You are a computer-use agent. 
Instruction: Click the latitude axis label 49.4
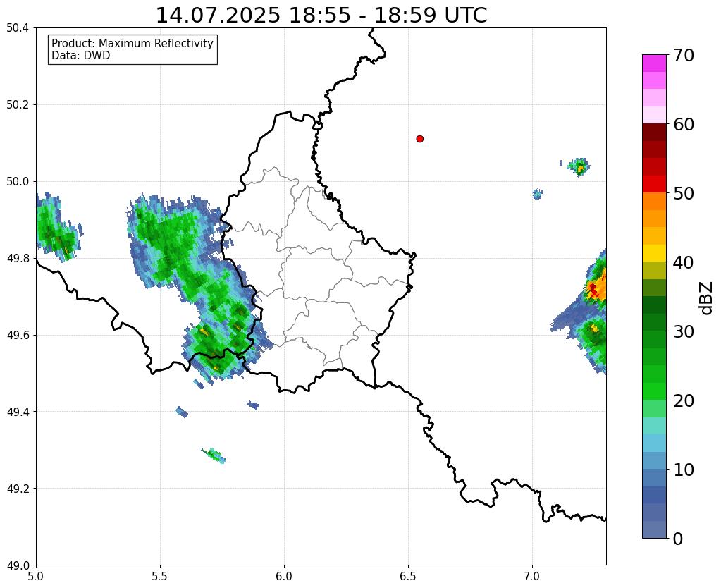[x=18, y=412]
